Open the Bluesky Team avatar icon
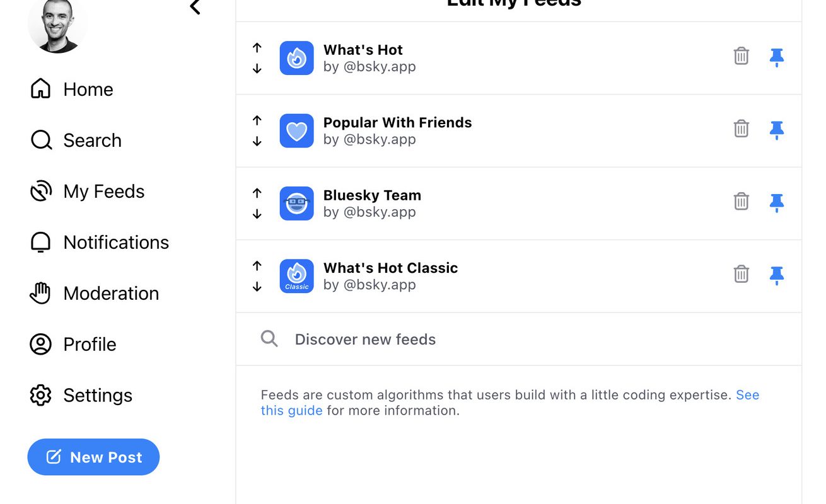Image resolution: width=826 pixels, height=504 pixels. tap(296, 203)
